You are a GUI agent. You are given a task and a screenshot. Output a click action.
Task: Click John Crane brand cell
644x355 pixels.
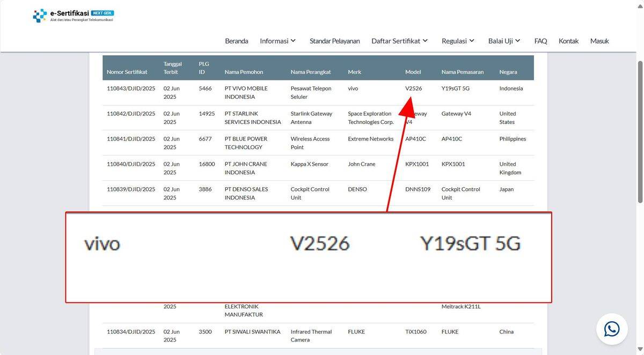coord(362,164)
